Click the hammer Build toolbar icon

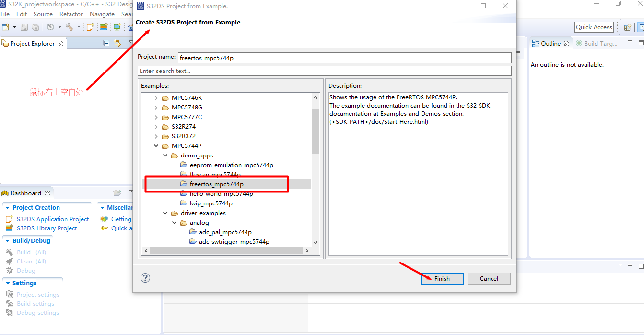pos(70,27)
